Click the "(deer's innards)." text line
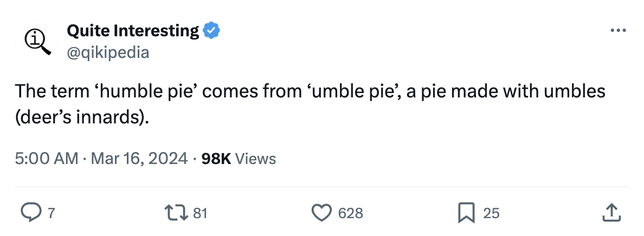Viewport: 644px width, 236px height. point(81,117)
